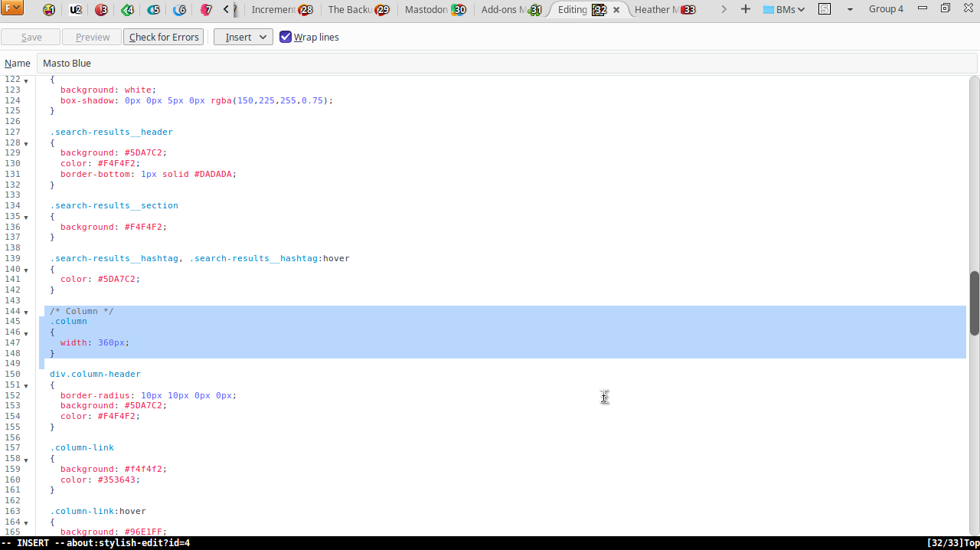The width and height of the screenshot is (980, 550).
Task: Close the Editing tab
Action: [x=616, y=10]
